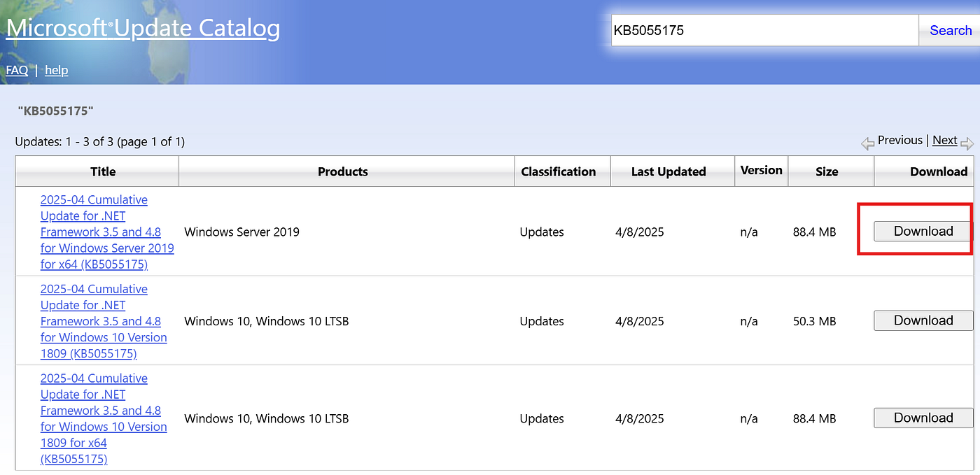Go to the Next results page link
The image size is (980, 475).
pyautogui.click(x=944, y=140)
